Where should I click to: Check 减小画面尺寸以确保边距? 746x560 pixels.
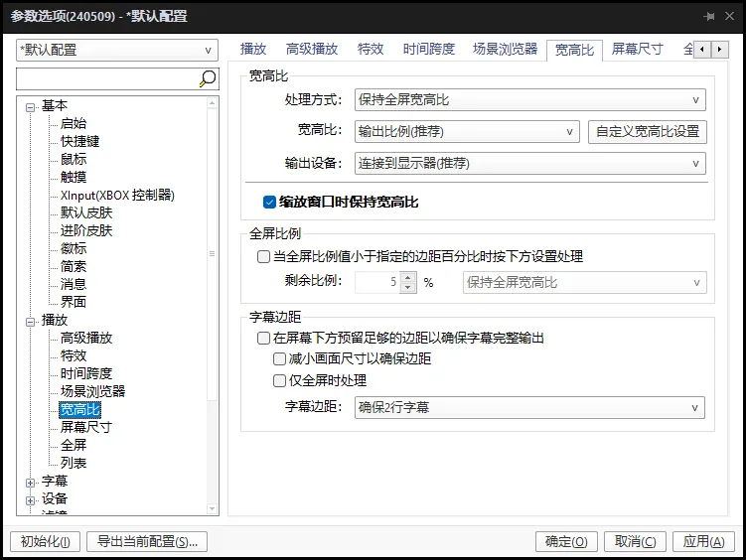279,358
